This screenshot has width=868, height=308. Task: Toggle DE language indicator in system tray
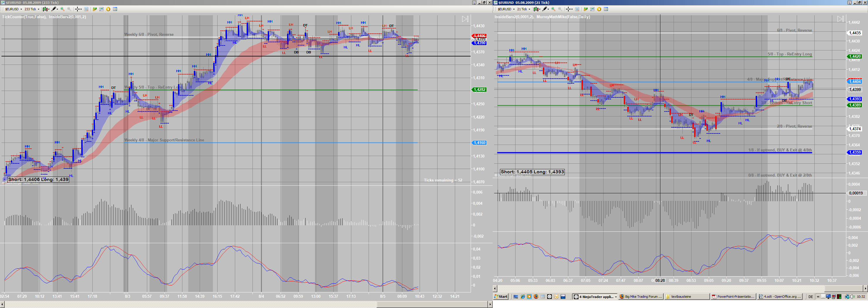pyautogui.click(x=811, y=297)
